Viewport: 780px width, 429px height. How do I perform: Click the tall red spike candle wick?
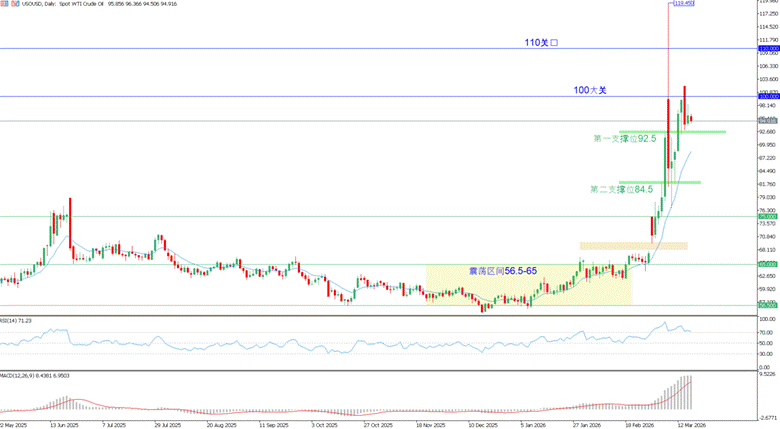(667, 50)
